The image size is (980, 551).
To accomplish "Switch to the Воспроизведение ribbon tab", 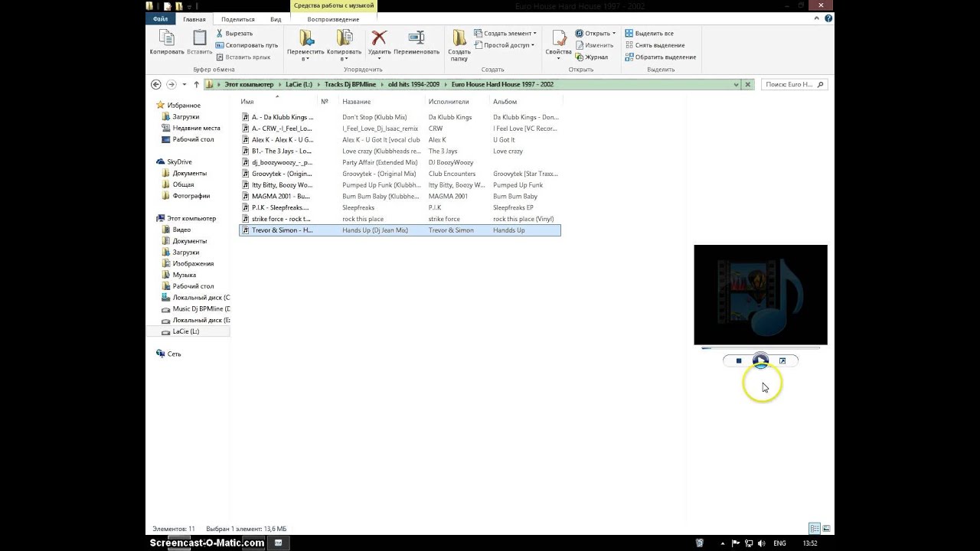I will (333, 19).
